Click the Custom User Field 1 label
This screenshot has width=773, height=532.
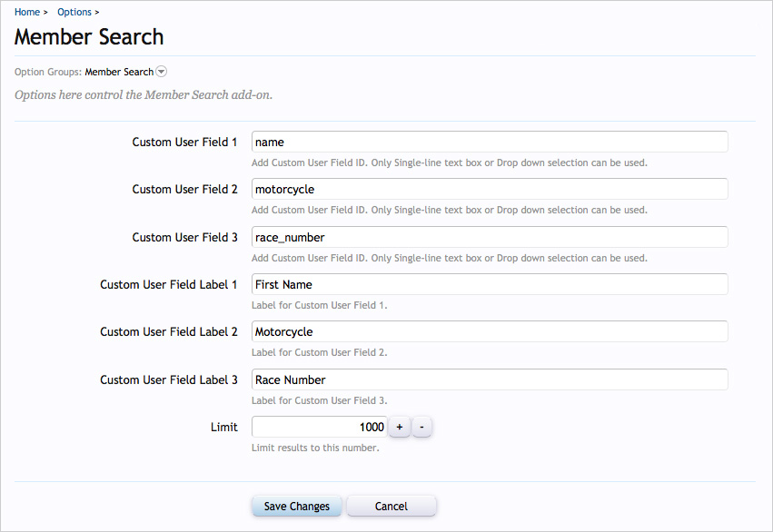(x=184, y=142)
